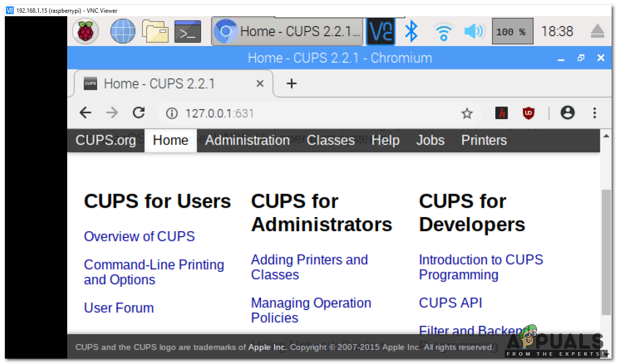Viewport: 617px width, 364px height.
Task: Close the Home - CUPS 2.2.1 tab
Action: coord(260,84)
